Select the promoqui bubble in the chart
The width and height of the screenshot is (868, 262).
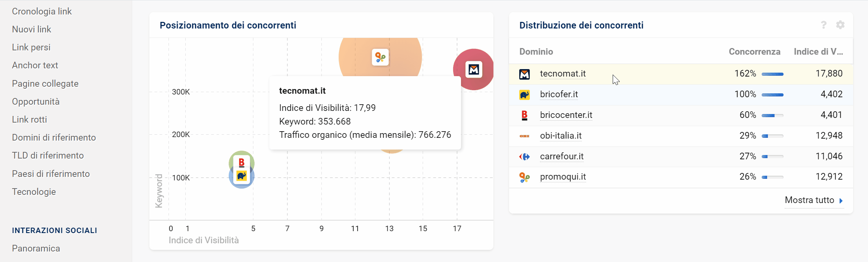(x=380, y=57)
